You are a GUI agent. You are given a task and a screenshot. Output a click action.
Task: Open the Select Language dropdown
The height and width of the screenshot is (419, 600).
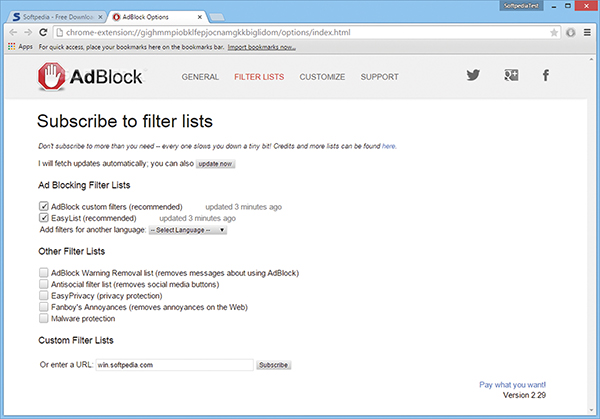[187, 230]
